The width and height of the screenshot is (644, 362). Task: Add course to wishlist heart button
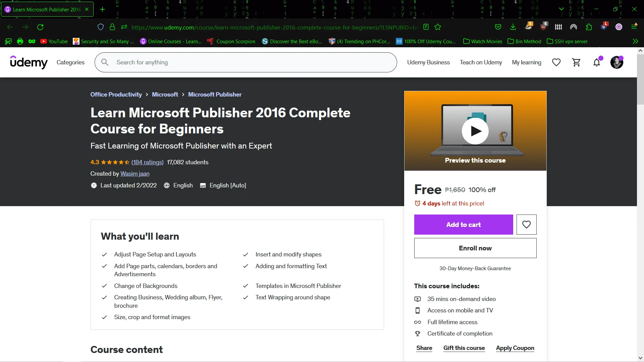pos(526,225)
